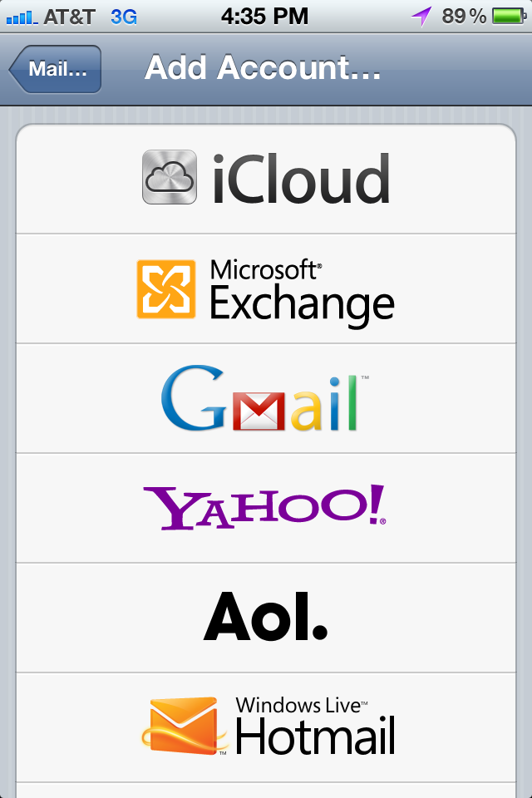The width and height of the screenshot is (532, 798).
Task: Tap the orange Hotmail envelope icon
Action: coord(185,726)
